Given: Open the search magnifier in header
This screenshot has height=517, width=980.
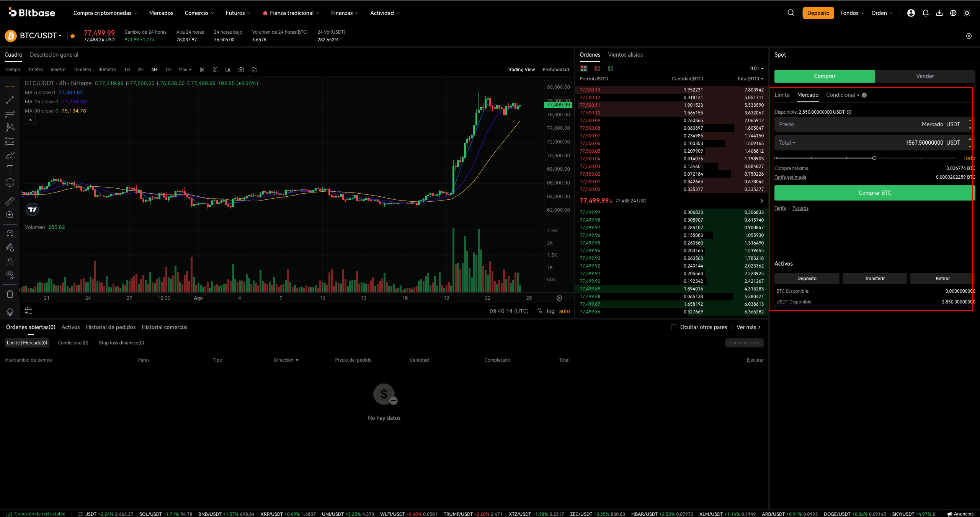Looking at the screenshot, I should 791,13.
